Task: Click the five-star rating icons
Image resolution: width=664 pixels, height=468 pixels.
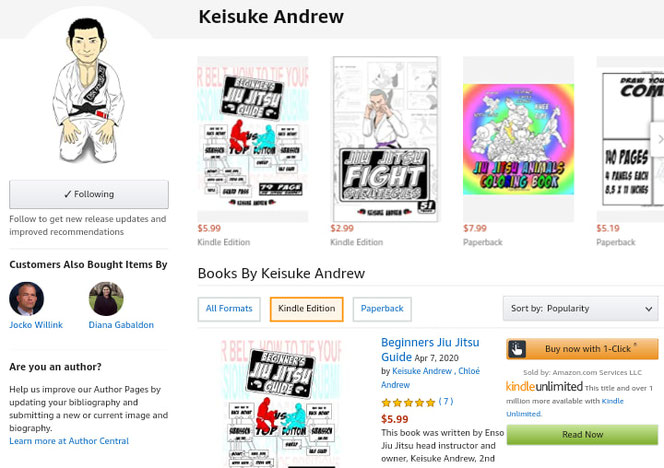Action: tap(408, 402)
